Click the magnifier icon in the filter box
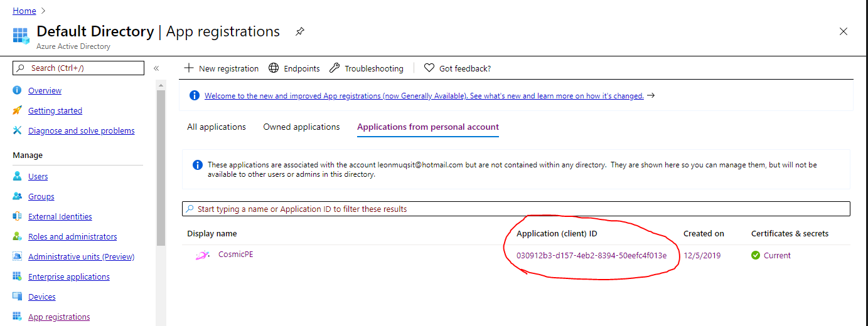The width and height of the screenshot is (868, 326). coord(190,209)
